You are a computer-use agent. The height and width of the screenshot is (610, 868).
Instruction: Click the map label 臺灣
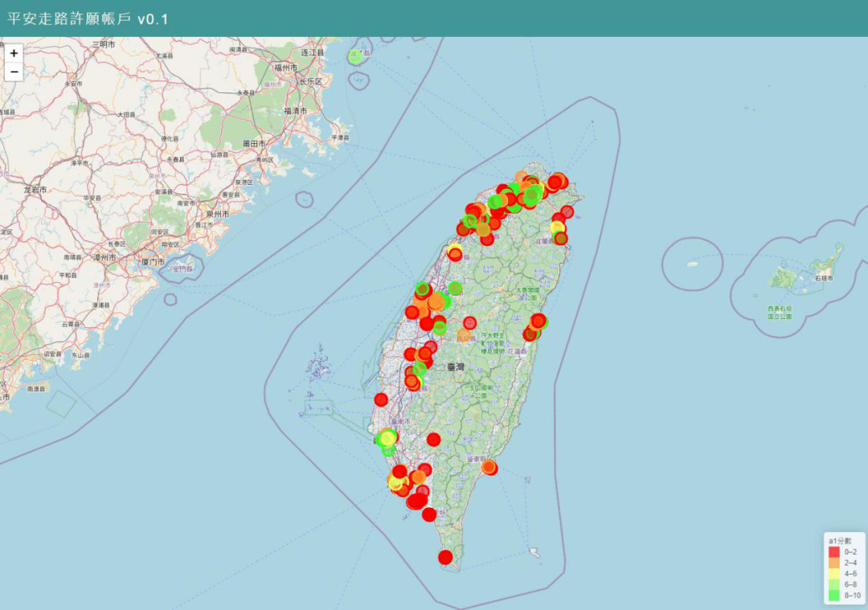pyautogui.click(x=456, y=366)
